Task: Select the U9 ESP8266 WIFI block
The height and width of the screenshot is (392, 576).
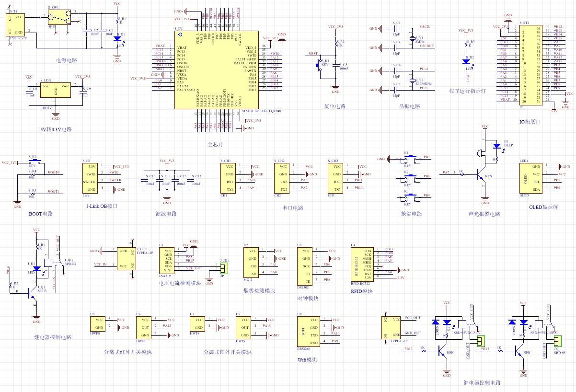Action: [x=309, y=331]
